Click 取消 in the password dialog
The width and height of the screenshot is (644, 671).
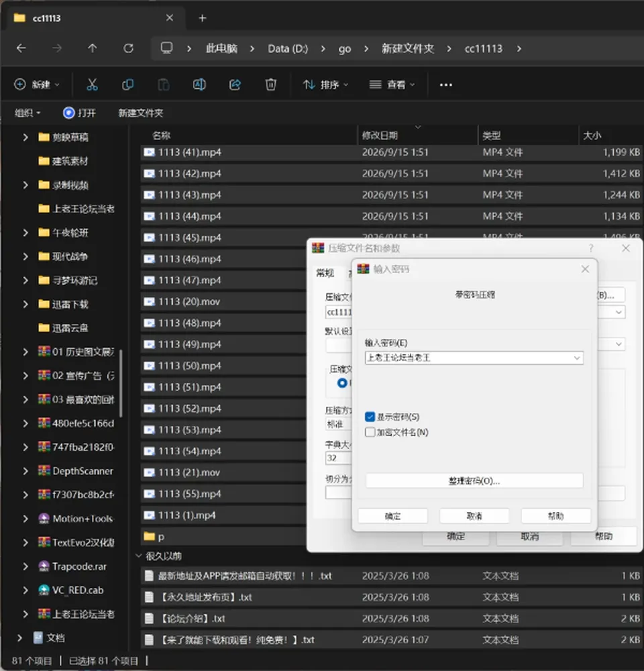[474, 516]
